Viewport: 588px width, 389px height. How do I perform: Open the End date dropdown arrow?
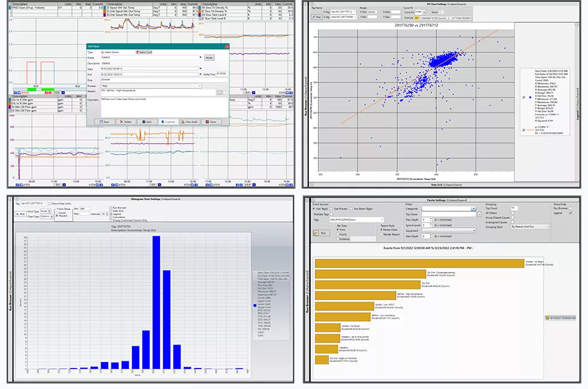[x=200, y=74]
